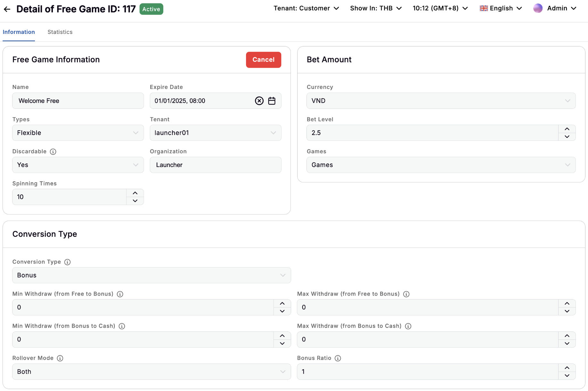Clear the Expire Date value

point(259,101)
